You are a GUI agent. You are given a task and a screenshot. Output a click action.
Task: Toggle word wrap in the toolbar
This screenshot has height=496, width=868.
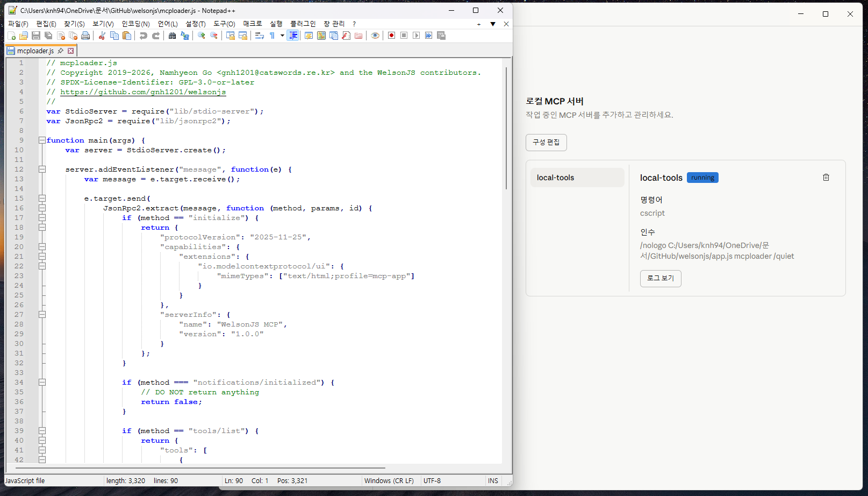coord(260,36)
